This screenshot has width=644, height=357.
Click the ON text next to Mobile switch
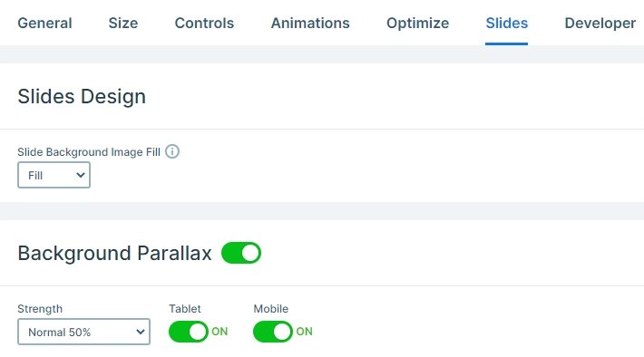tap(305, 332)
